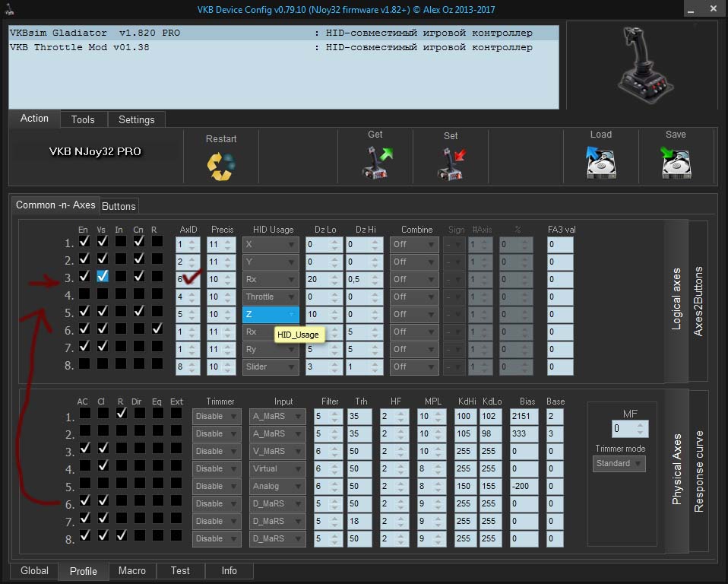Click the app icon in the title bar
Viewport: 728px width, 584px height.
coord(9,9)
